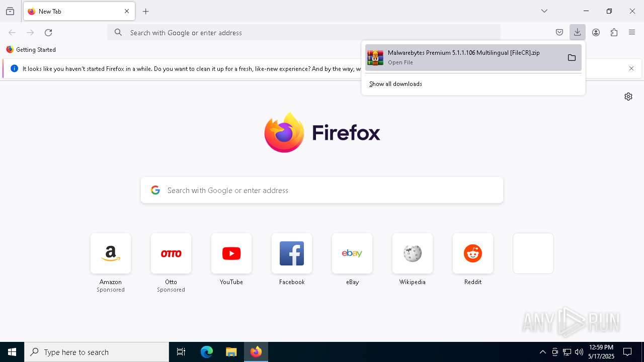Open Getting Started bookmark
Screen dimensions: 644x362
pos(31,50)
